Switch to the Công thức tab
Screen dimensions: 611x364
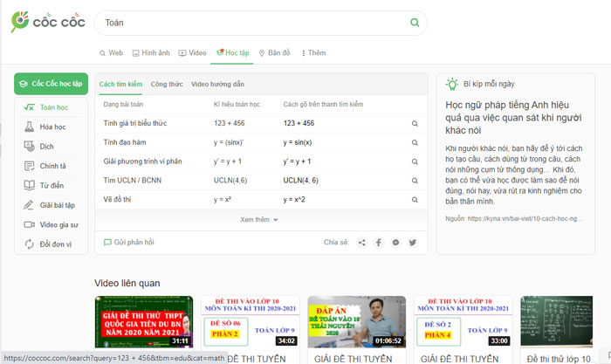tap(166, 85)
